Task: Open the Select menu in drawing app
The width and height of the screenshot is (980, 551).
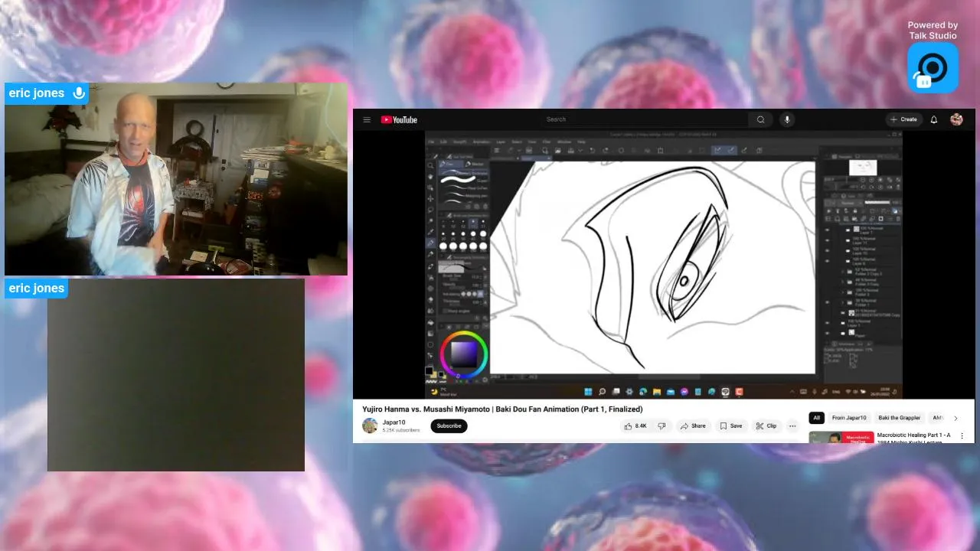Action: pyautogui.click(x=517, y=142)
